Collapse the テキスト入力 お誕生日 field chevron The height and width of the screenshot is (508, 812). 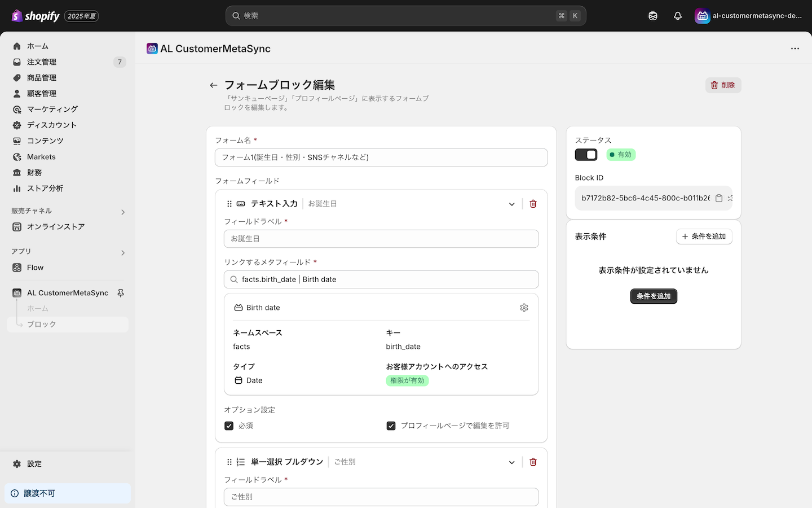click(x=512, y=204)
